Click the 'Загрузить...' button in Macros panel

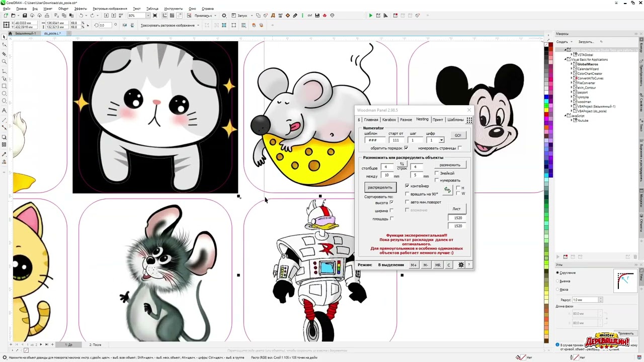(x=585, y=42)
